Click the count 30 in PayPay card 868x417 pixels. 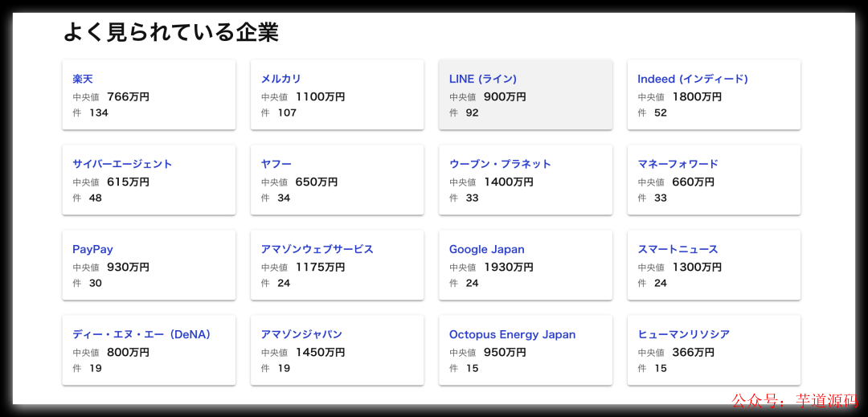click(x=95, y=283)
